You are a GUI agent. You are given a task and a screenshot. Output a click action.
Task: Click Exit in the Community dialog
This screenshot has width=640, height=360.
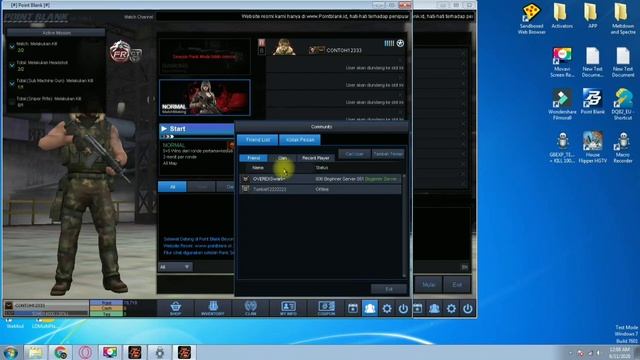coord(389,289)
